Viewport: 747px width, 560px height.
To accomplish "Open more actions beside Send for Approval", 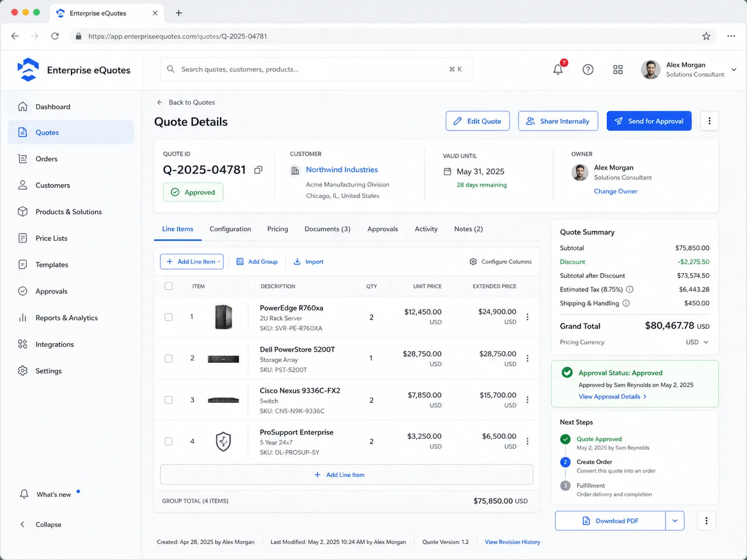I will coord(709,121).
